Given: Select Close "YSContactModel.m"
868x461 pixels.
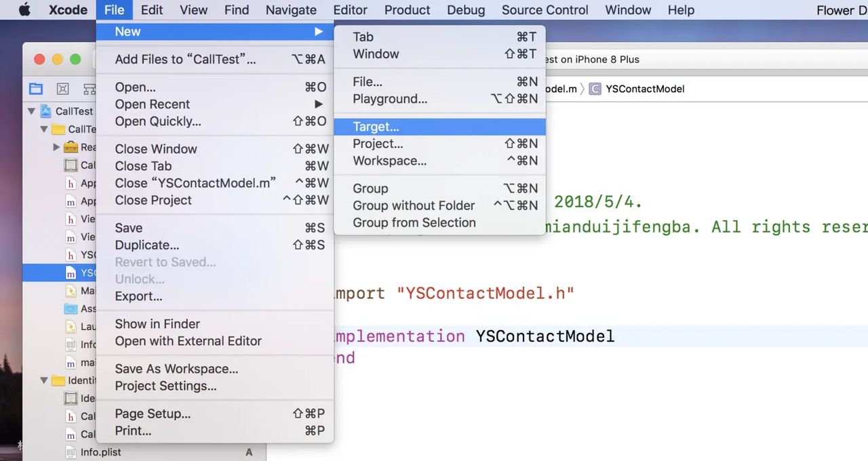Looking at the screenshot, I should (215, 183).
